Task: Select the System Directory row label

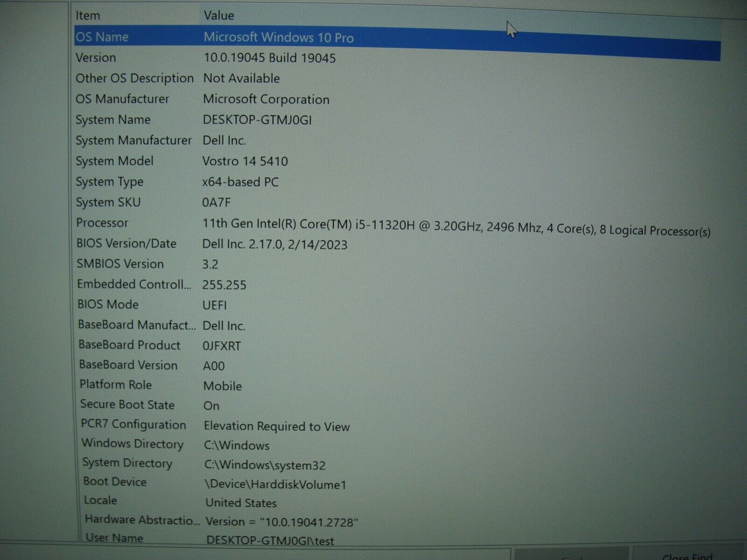Action: pyautogui.click(x=127, y=463)
